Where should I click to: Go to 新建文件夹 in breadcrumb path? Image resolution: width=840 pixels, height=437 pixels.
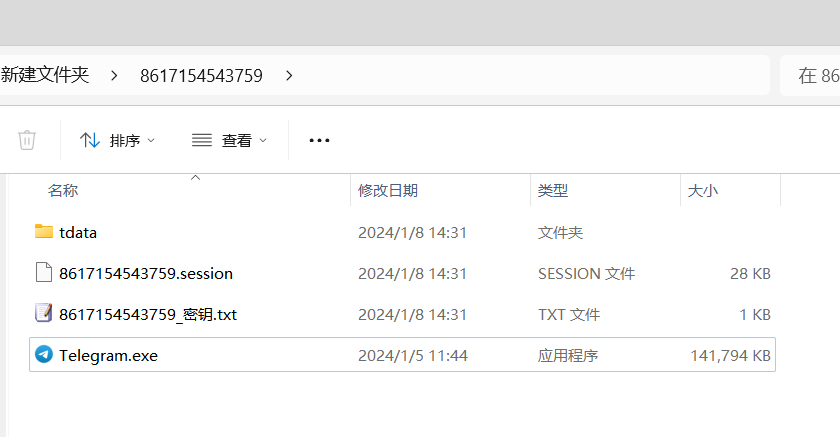pos(45,75)
